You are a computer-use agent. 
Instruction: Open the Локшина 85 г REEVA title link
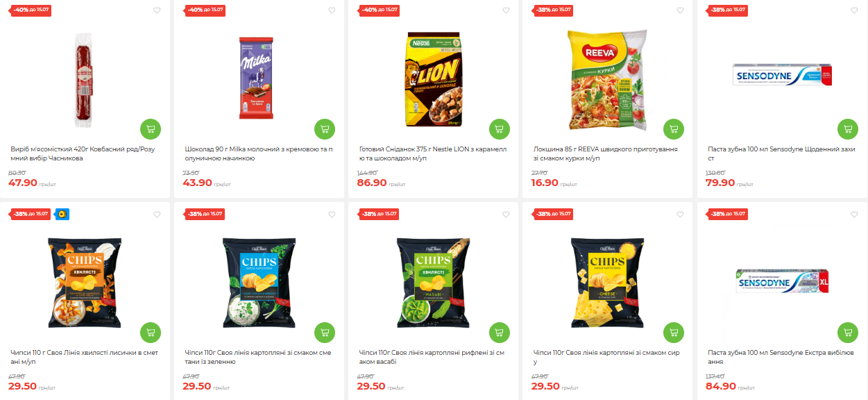(606, 153)
